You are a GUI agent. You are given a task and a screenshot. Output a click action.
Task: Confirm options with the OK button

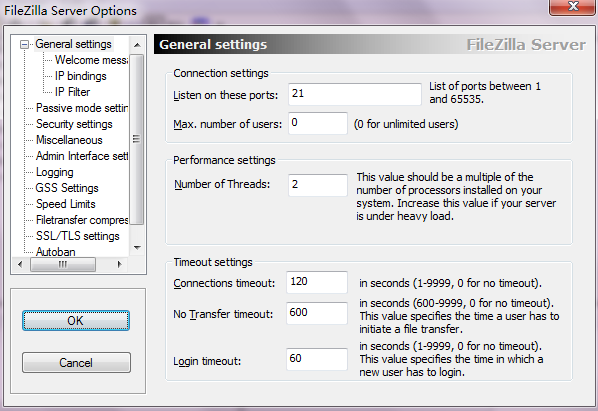point(76,320)
